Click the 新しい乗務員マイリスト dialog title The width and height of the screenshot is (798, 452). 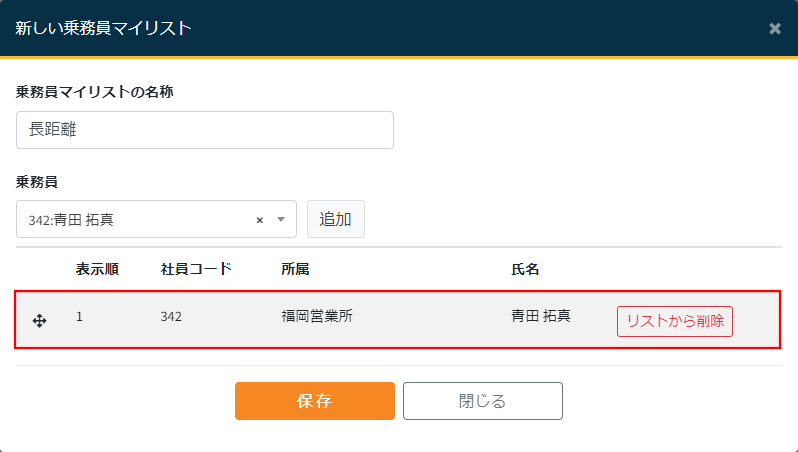click(x=102, y=28)
